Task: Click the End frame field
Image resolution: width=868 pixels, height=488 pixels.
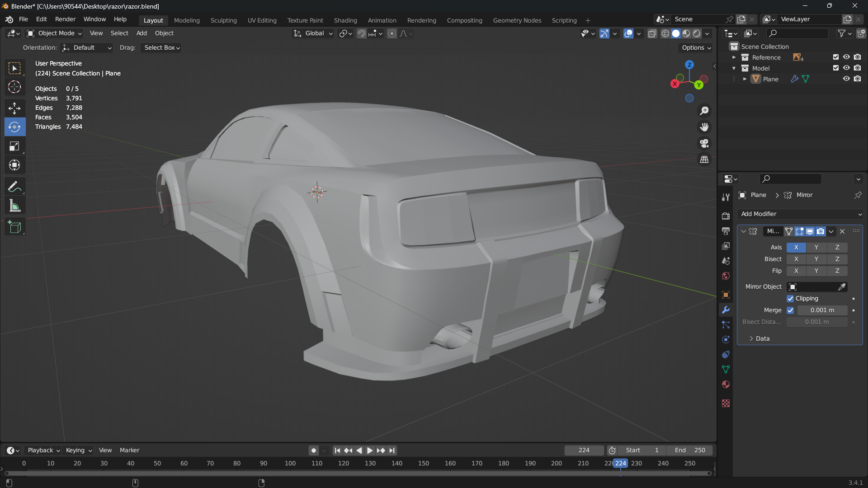Action: tap(690, 450)
